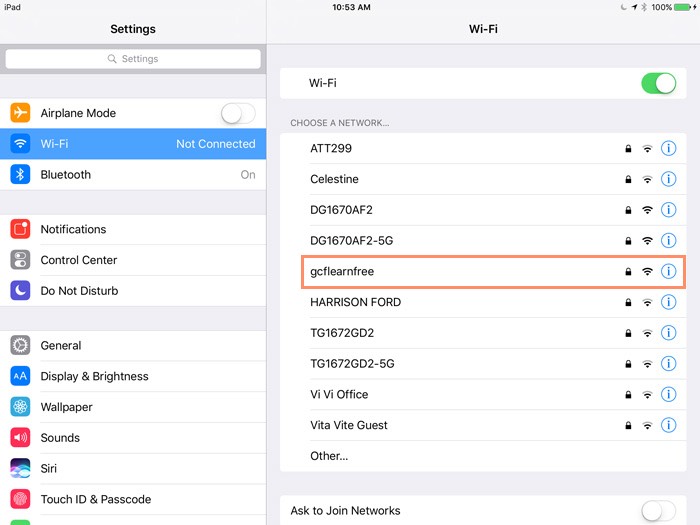Toggle Ask to Join Networks on
Screen dimensions: 700x525
(658, 511)
